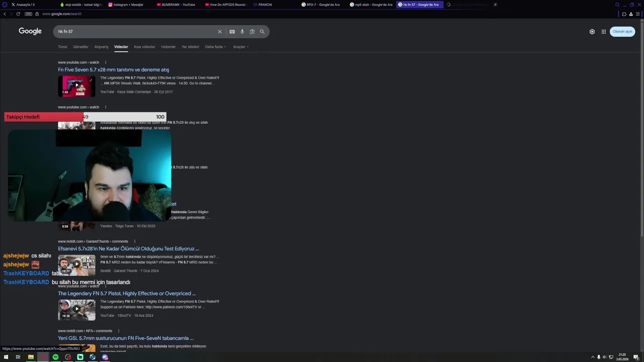Click the Takipçi Hedefi progress bar
Image resolution: width=644 pixels, height=362 pixels.
pyautogui.click(x=85, y=117)
